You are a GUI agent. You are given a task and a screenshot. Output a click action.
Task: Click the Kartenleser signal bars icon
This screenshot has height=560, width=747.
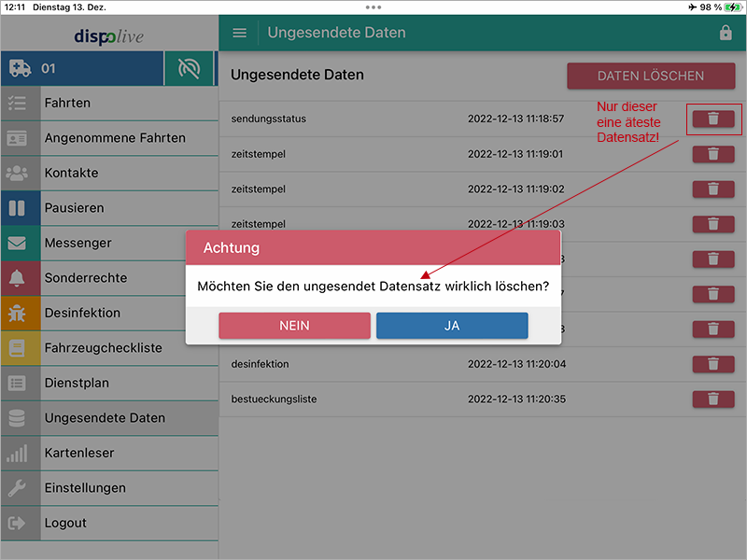(x=17, y=454)
